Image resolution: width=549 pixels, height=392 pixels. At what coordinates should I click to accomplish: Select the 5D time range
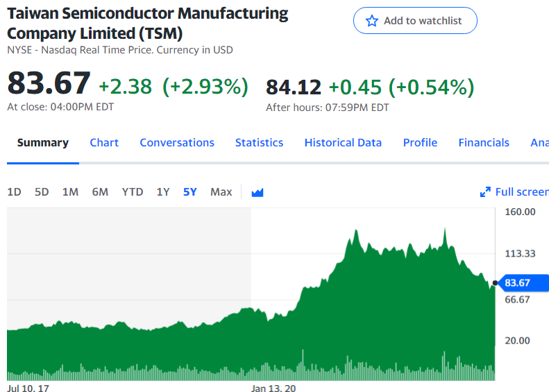pyautogui.click(x=42, y=191)
